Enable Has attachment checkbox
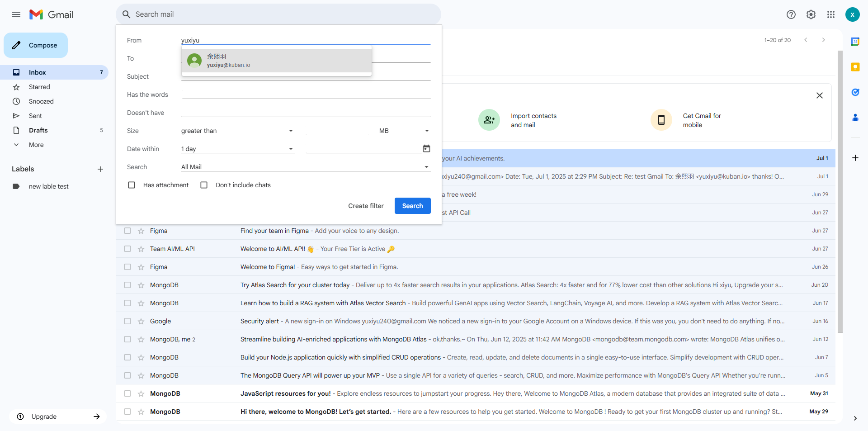This screenshot has height=431, width=868. (x=132, y=185)
